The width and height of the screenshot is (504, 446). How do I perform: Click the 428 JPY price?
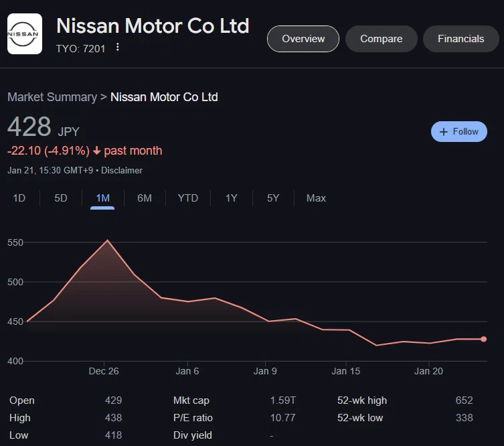(x=44, y=127)
